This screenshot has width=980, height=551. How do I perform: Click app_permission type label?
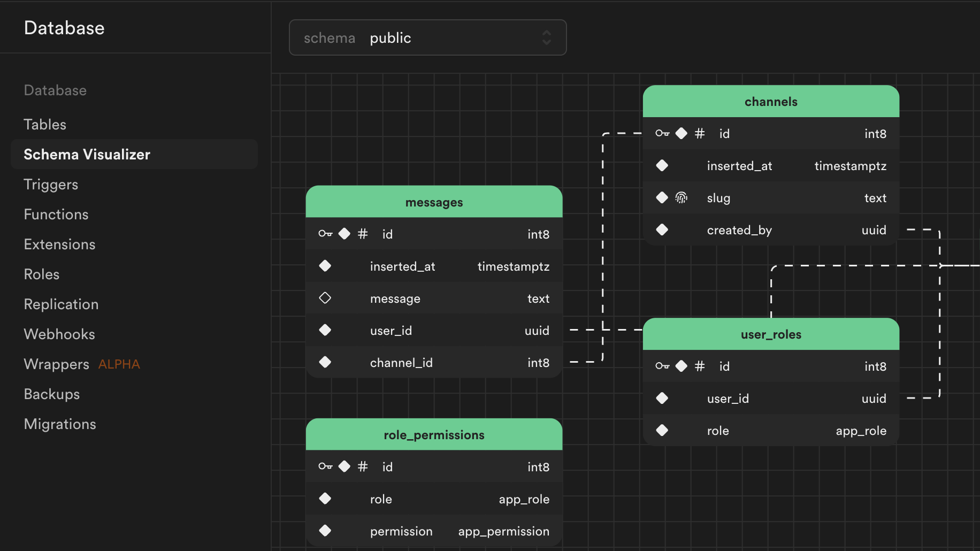click(x=503, y=531)
